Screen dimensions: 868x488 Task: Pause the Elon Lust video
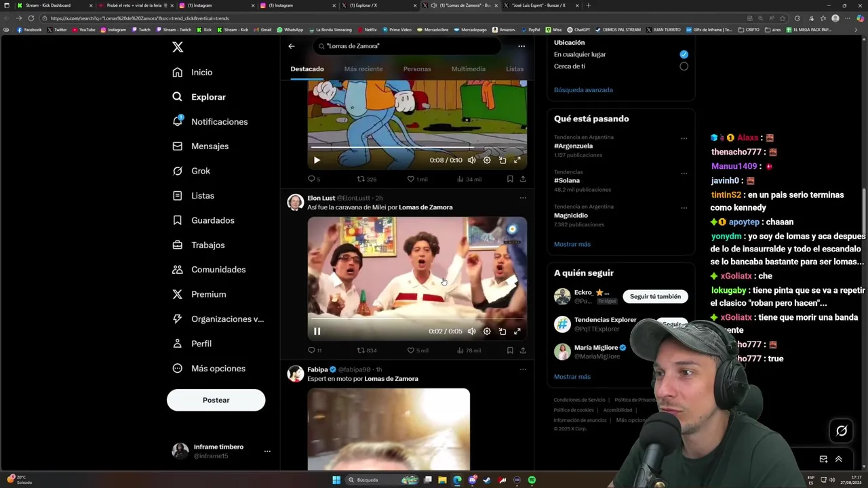(x=317, y=331)
